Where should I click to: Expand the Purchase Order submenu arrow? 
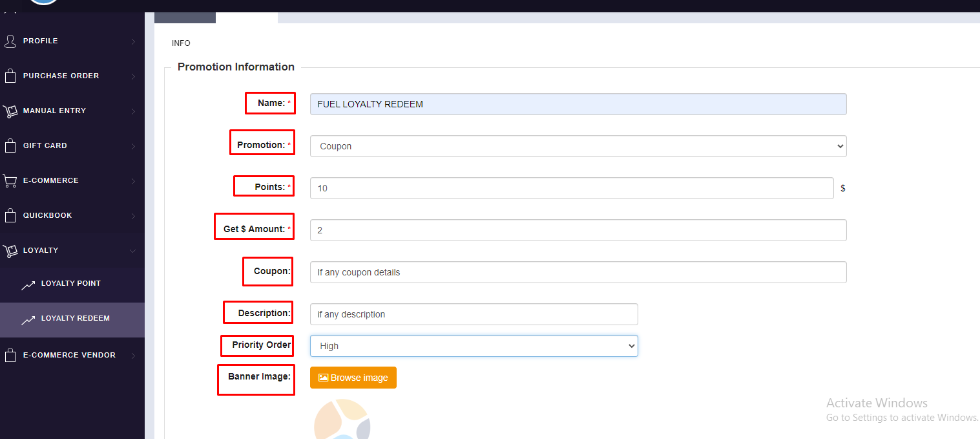click(x=133, y=76)
